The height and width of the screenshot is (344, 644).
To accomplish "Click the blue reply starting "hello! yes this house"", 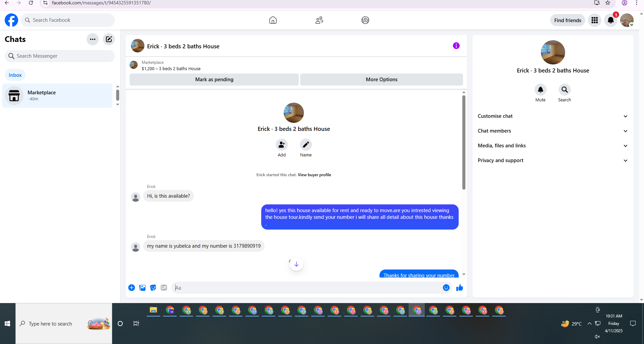I will [x=360, y=217].
